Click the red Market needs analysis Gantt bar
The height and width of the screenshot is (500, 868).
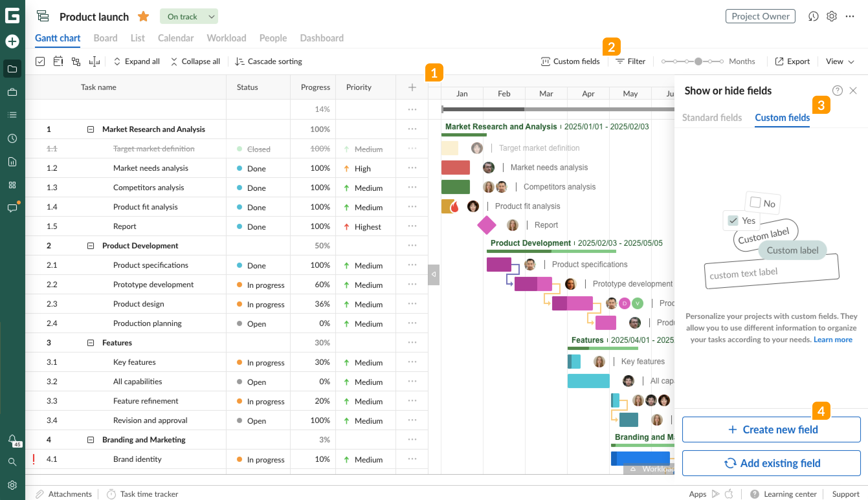[455, 168]
